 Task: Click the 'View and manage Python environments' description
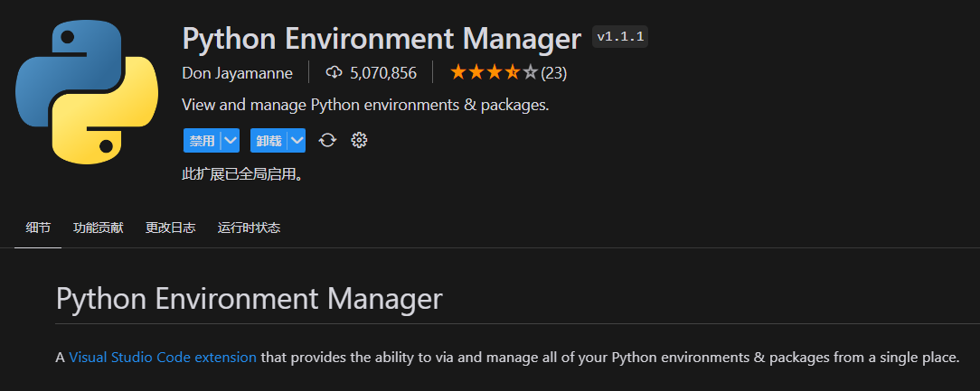(x=365, y=105)
